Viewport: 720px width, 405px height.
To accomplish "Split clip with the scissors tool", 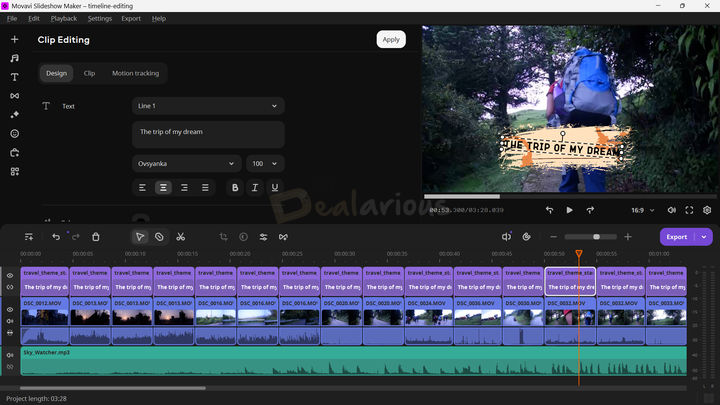I will click(x=180, y=237).
